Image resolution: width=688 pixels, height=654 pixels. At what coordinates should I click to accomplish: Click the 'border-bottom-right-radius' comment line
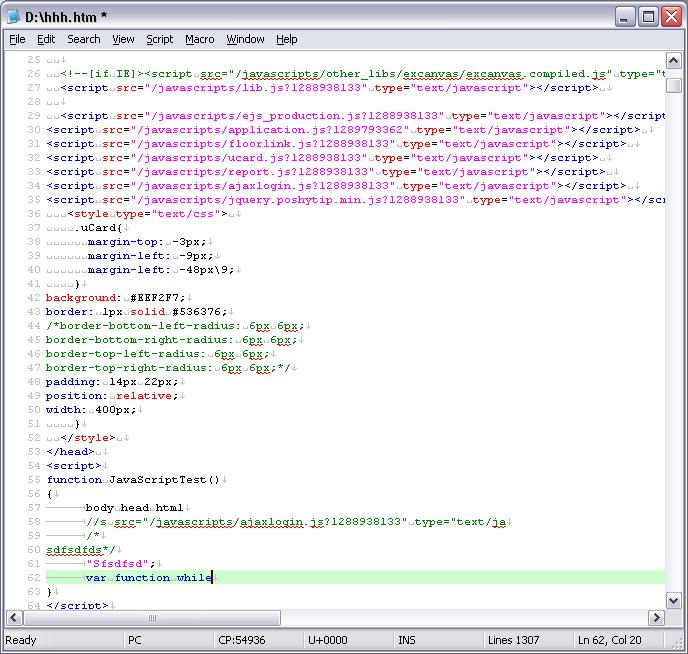(172, 340)
